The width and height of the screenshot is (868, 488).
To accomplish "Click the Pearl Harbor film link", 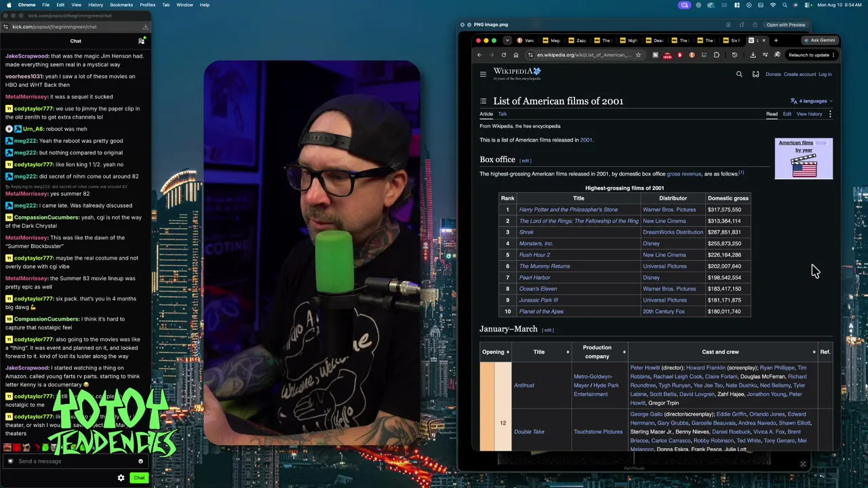I will [x=534, y=277].
